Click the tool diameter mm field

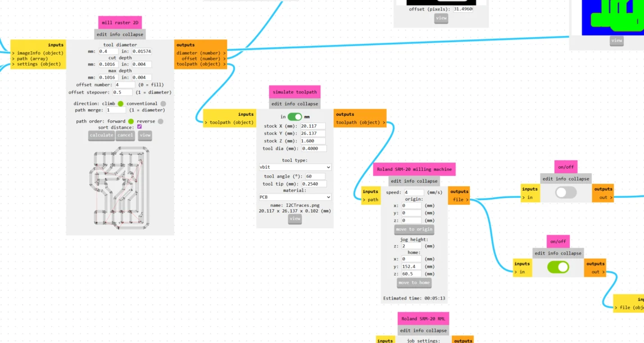108,51
